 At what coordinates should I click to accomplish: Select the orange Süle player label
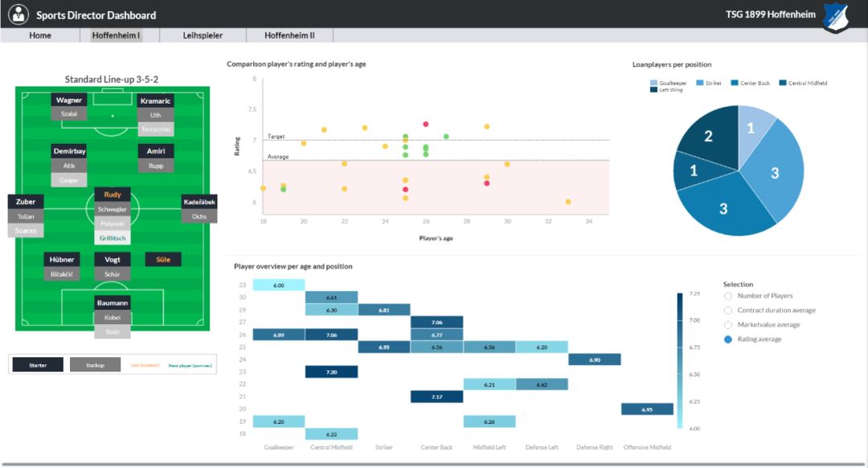pyautogui.click(x=162, y=259)
